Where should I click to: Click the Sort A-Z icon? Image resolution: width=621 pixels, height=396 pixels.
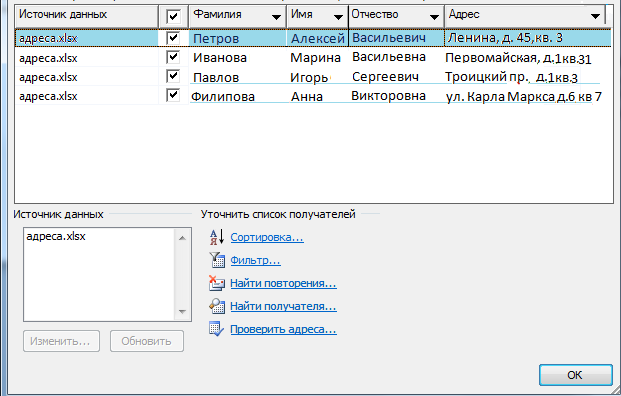217,237
